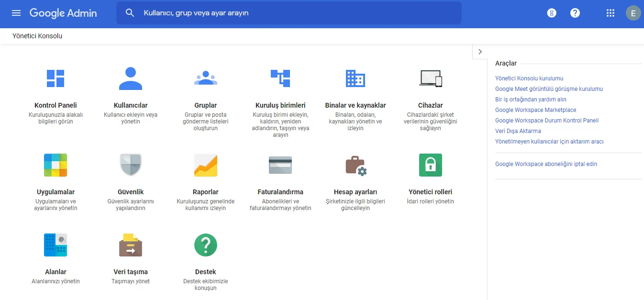Open Veri Dışa Aktarma link

point(518,131)
